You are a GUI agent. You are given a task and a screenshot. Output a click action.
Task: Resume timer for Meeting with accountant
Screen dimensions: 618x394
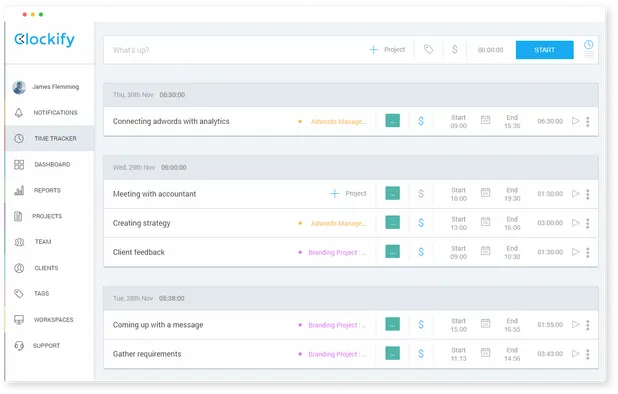coord(575,193)
